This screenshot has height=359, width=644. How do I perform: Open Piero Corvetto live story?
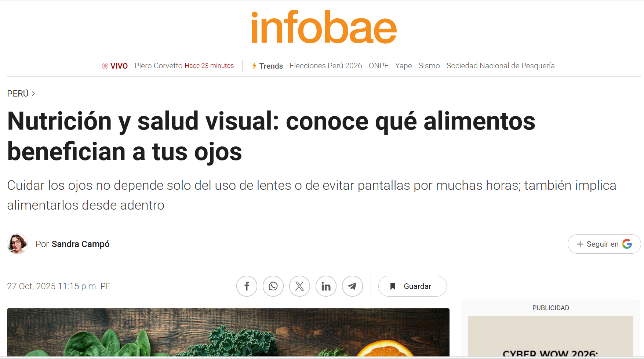(158, 66)
